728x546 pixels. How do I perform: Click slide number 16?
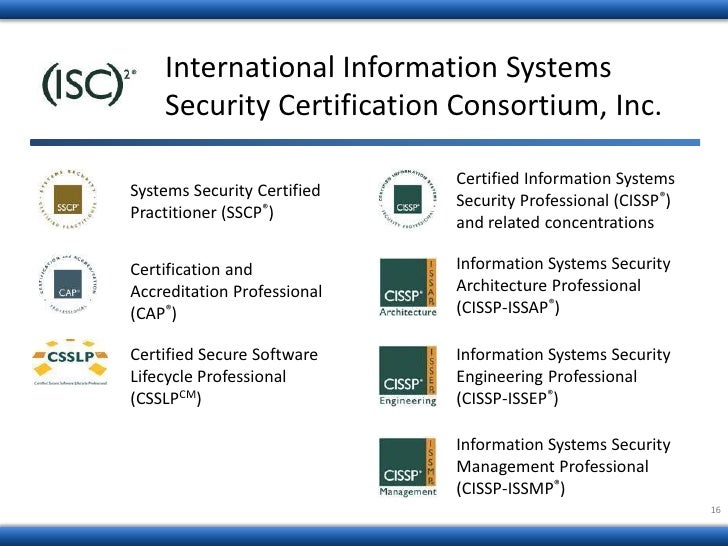tap(715, 510)
